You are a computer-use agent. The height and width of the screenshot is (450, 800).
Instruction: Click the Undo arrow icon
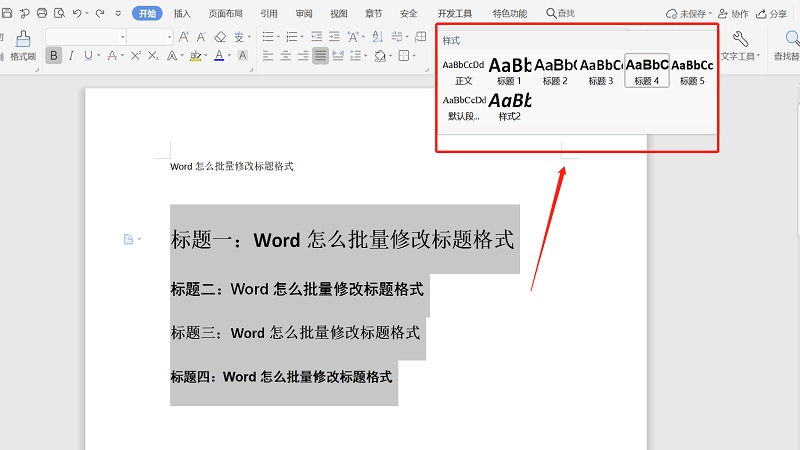(x=77, y=14)
